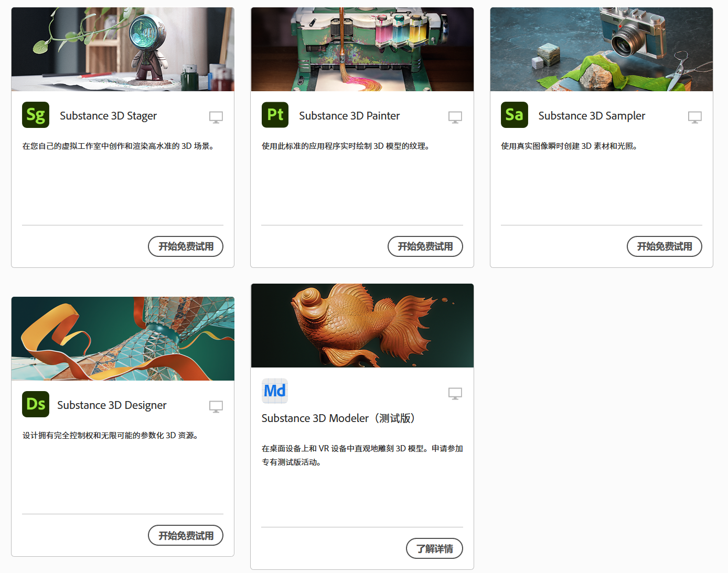Click the Substance 3D Stager title text
The image size is (728, 573).
[108, 116]
